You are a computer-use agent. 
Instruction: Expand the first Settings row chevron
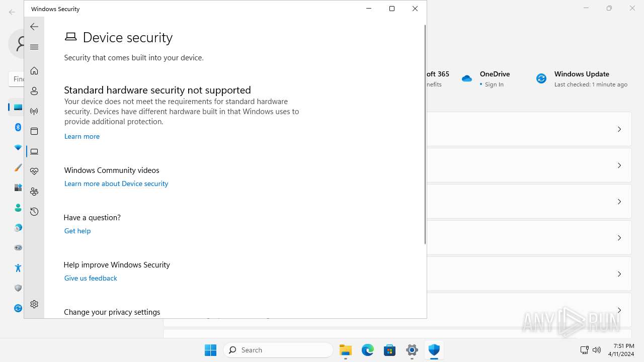tap(619, 129)
